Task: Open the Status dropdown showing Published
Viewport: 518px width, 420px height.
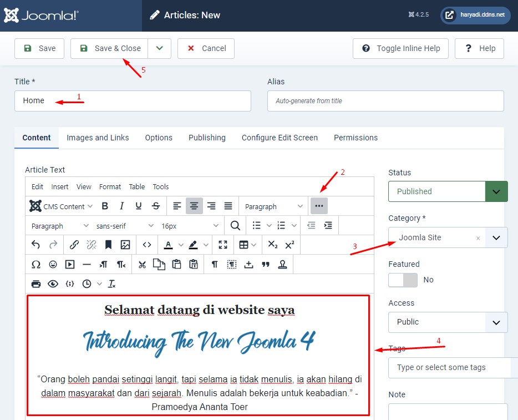Action: (448, 191)
